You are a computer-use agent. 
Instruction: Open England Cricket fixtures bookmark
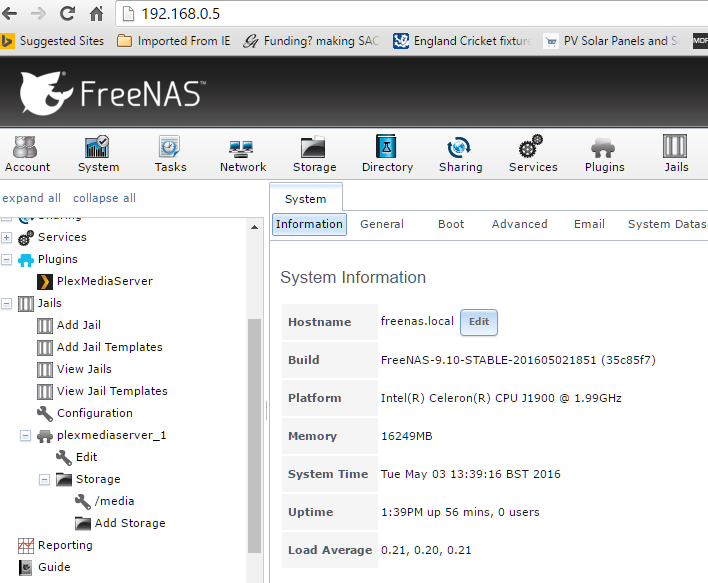[462, 41]
